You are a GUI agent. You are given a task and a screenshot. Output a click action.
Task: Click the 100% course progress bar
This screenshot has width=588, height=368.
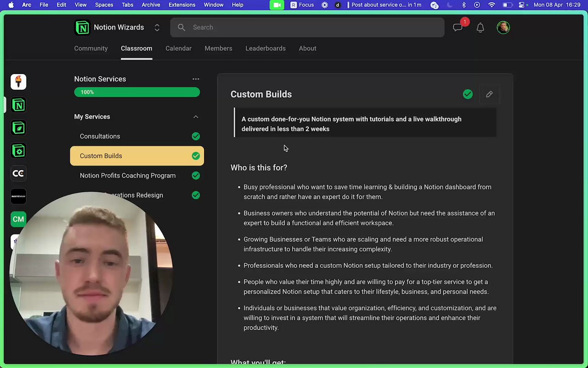pos(137,92)
